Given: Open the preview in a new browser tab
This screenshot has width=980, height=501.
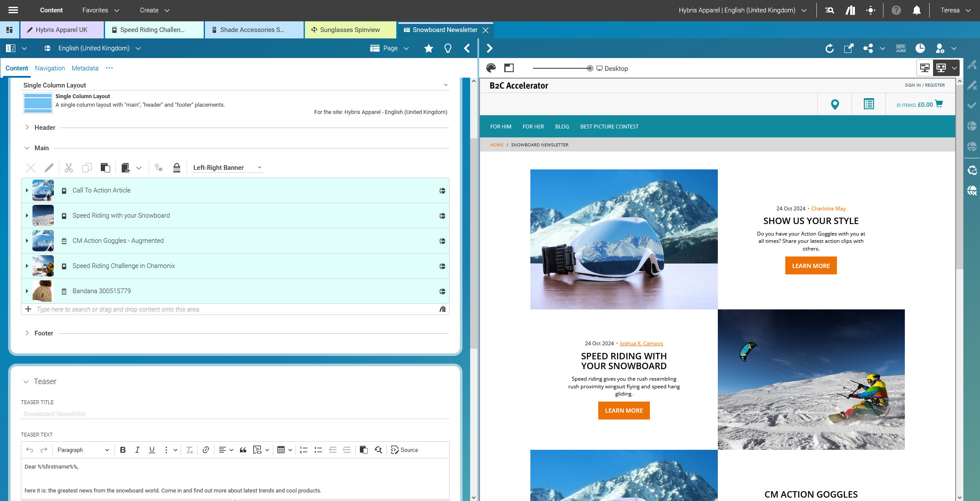Looking at the screenshot, I should click(x=848, y=48).
